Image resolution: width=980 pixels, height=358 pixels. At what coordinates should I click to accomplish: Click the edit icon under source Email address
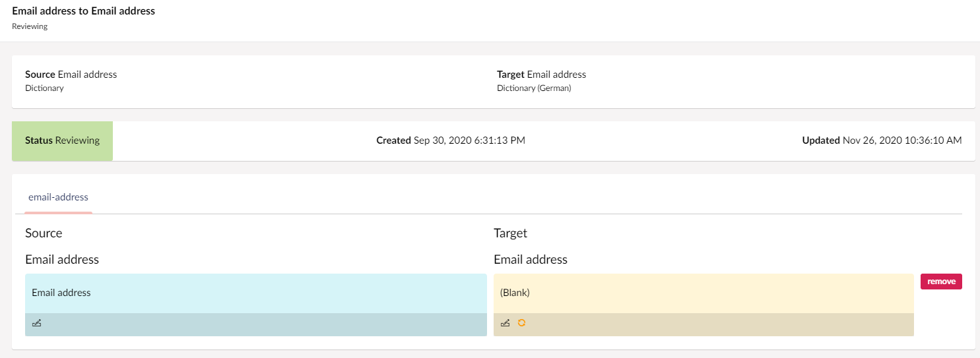click(x=37, y=323)
